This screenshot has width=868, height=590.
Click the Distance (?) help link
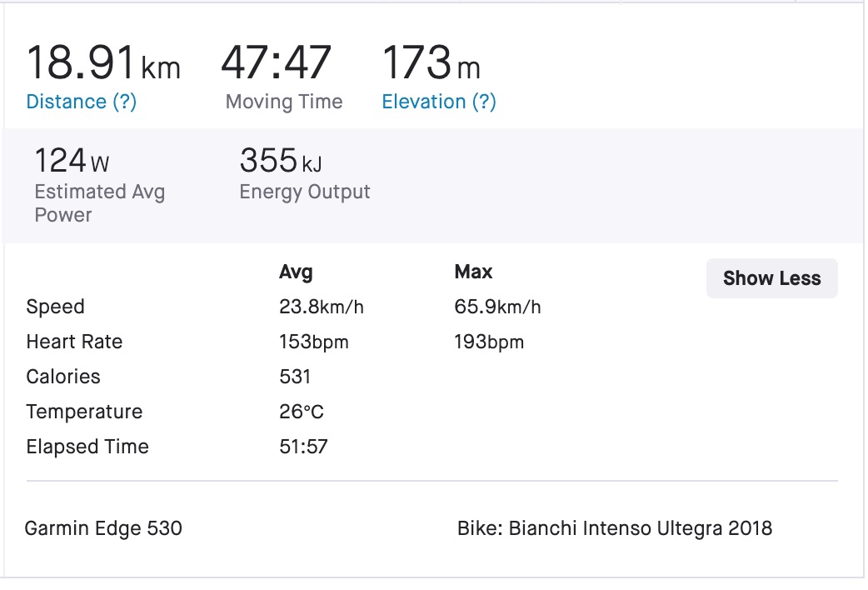pyautogui.click(x=82, y=102)
